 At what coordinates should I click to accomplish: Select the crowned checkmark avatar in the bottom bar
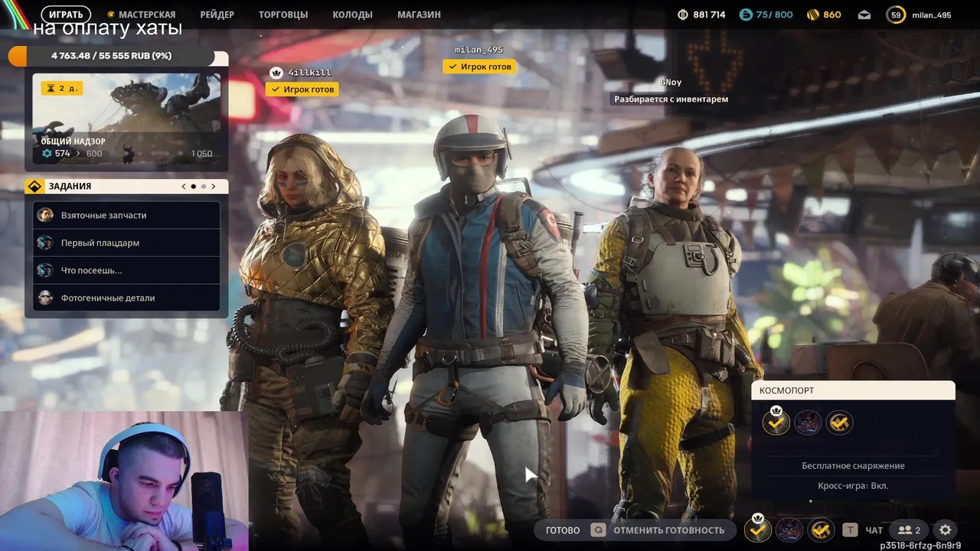758,528
